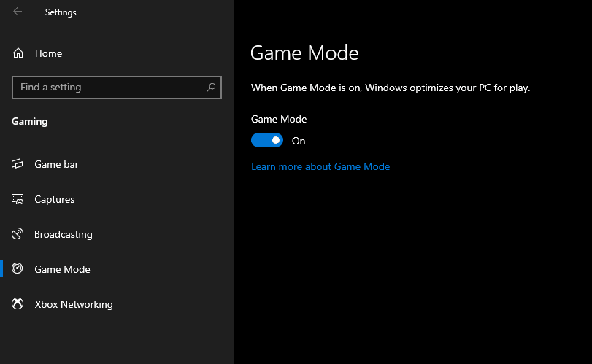Click the Home house icon

click(x=18, y=53)
